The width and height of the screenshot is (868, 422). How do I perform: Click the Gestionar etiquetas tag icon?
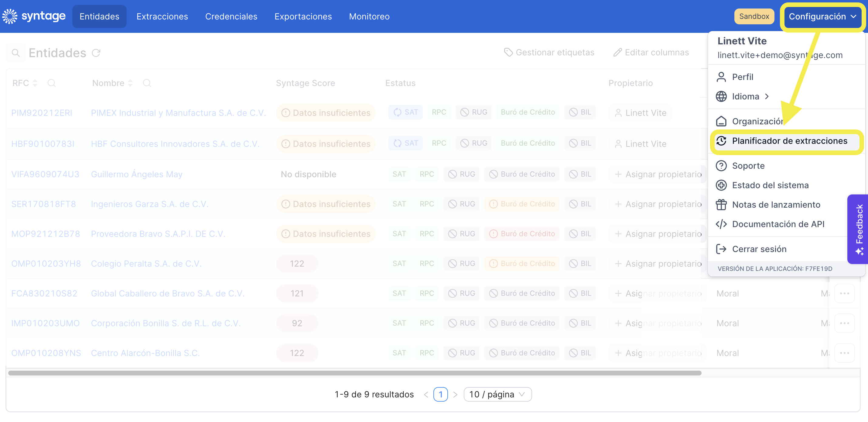[508, 52]
